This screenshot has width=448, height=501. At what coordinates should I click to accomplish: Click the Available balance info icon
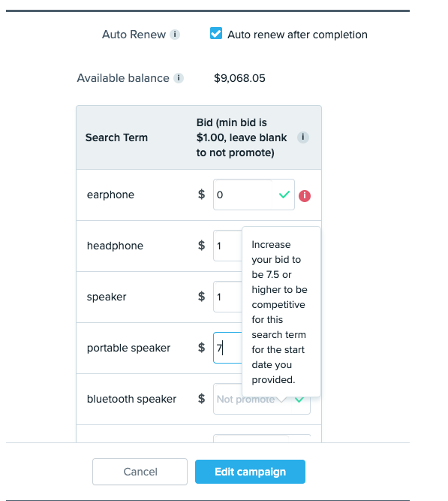(179, 78)
